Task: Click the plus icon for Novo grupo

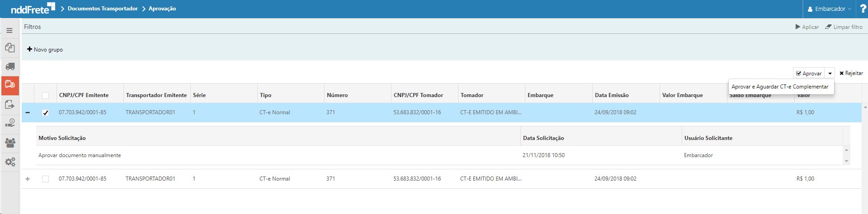Action: [x=29, y=49]
